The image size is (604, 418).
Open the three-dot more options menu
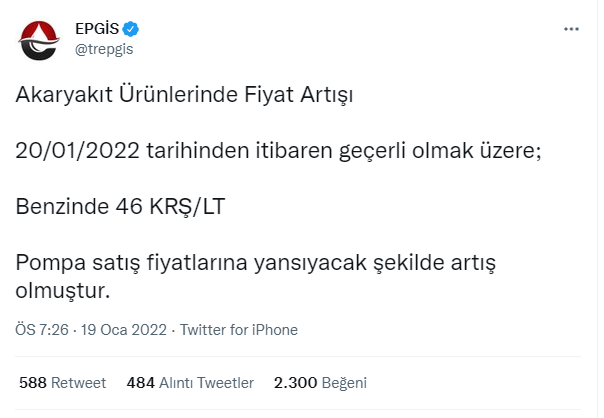pyautogui.click(x=571, y=29)
